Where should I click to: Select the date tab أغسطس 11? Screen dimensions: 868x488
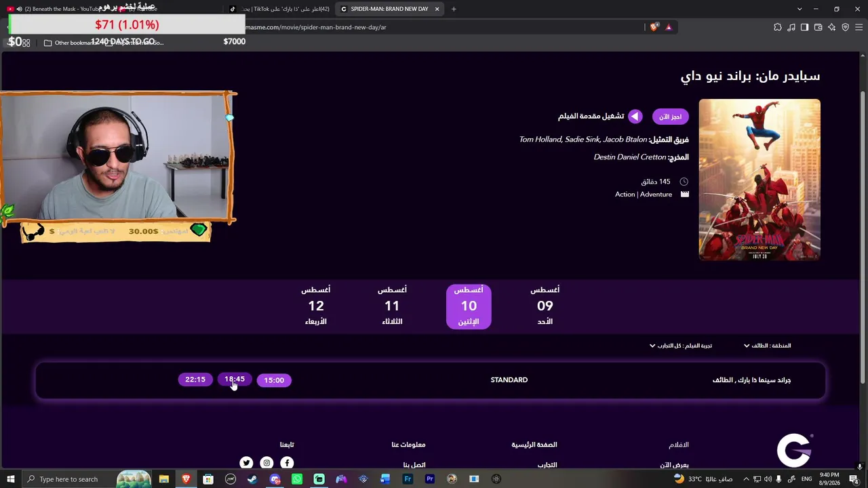[x=392, y=306]
